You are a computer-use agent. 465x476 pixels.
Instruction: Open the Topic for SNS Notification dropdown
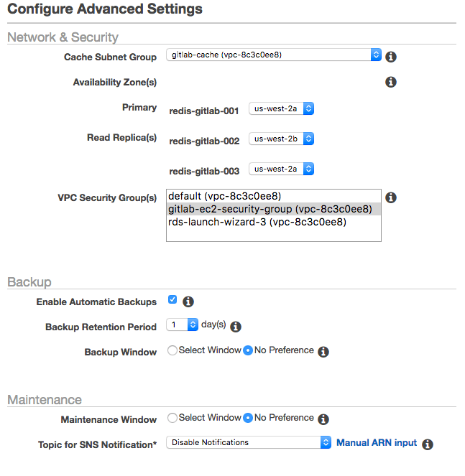click(248, 442)
